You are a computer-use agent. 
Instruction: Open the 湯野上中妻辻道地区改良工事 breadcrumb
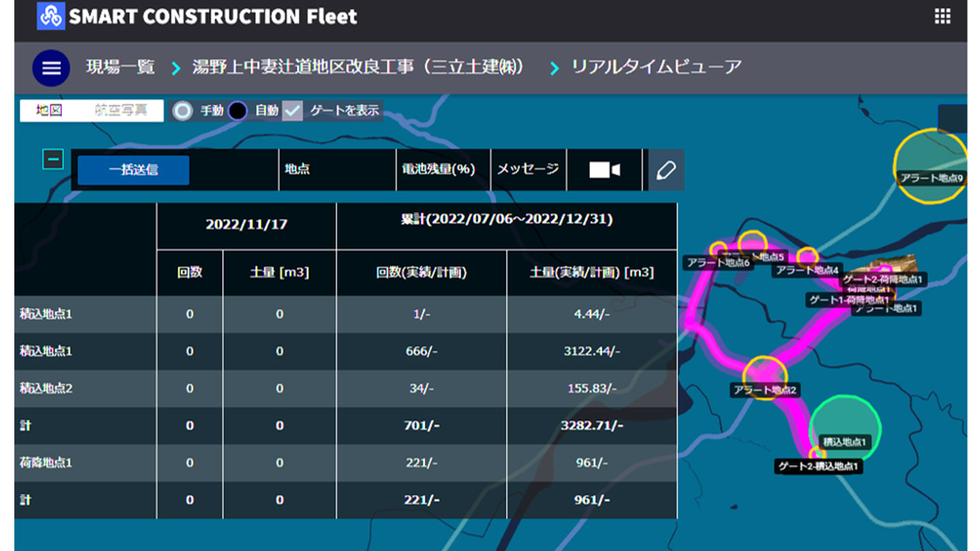point(359,67)
